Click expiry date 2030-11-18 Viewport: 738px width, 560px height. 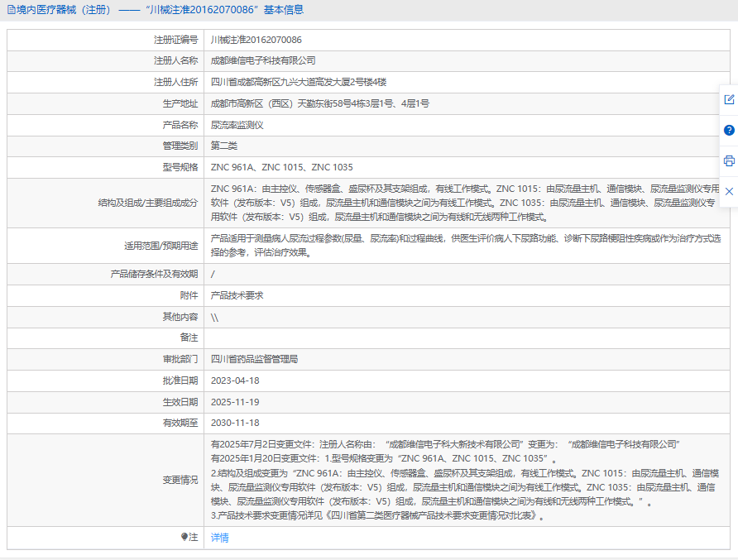pos(235,423)
